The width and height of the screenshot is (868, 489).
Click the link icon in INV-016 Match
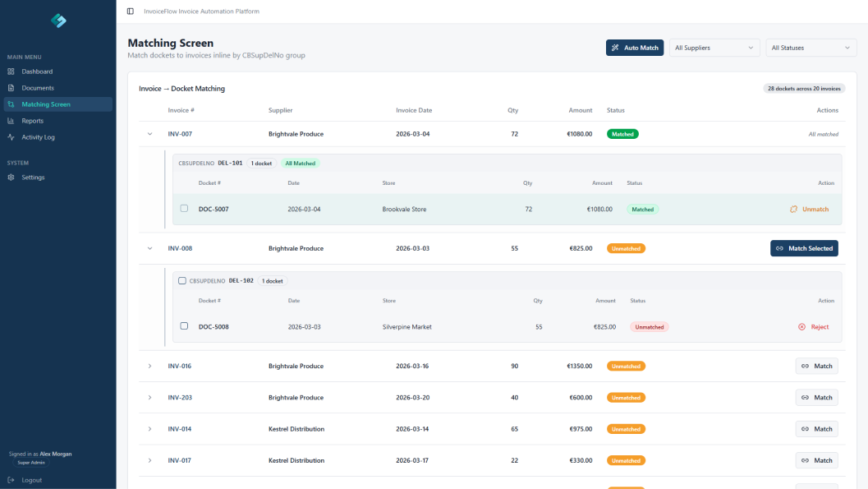coord(805,366)
